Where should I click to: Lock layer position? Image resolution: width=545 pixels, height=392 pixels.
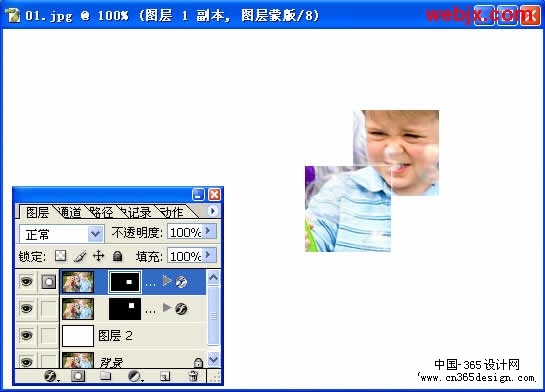click(99, 256)
